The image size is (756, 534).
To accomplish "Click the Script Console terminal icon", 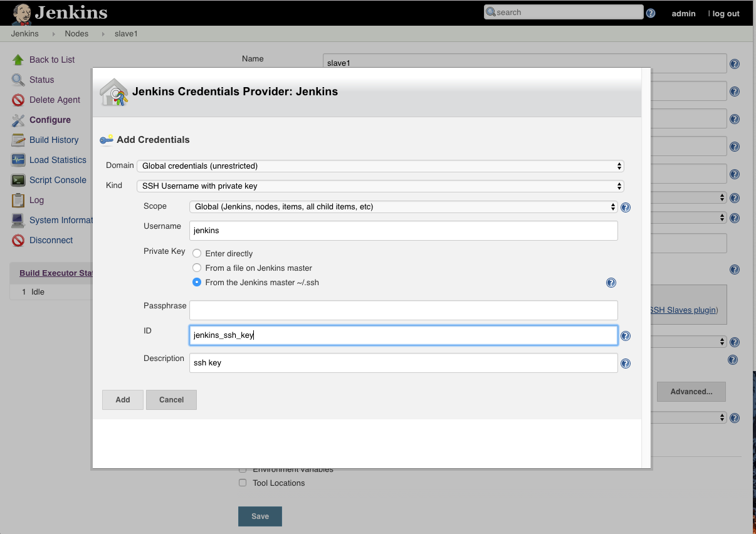I will [x=18, y=180].
